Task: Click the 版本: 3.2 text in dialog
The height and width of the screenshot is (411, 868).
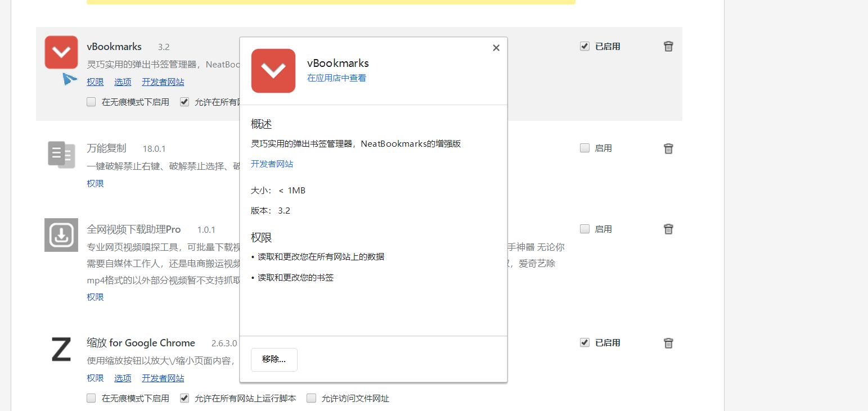Action: 271,211
